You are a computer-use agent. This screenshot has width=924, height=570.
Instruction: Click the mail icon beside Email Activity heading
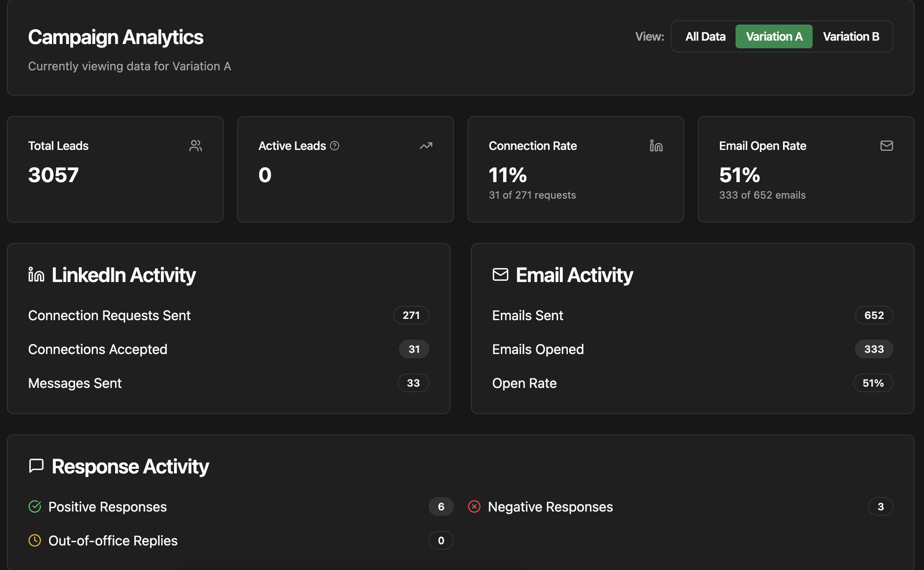tap(500, 274)
